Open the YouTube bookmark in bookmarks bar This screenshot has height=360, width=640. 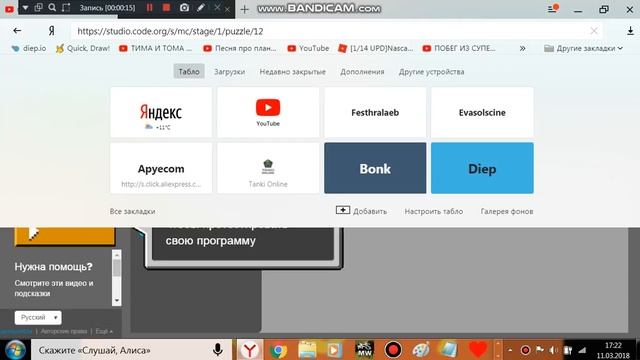click(308, 48)
